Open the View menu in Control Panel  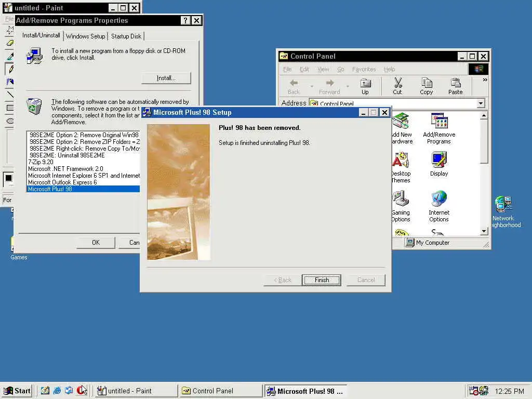click(x=323, y=69)
